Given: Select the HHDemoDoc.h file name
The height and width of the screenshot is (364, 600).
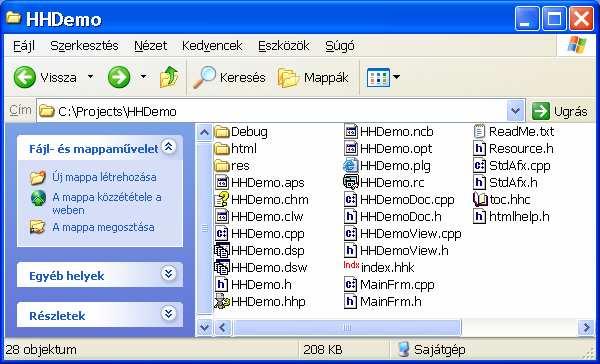Looking at the screenshot, I should point(401,217).
